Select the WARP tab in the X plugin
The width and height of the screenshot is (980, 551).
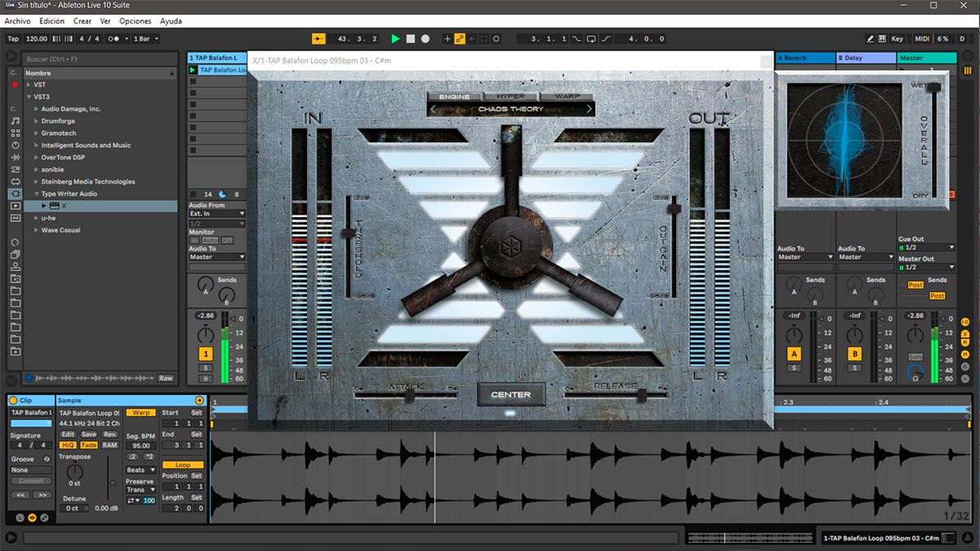567,96
